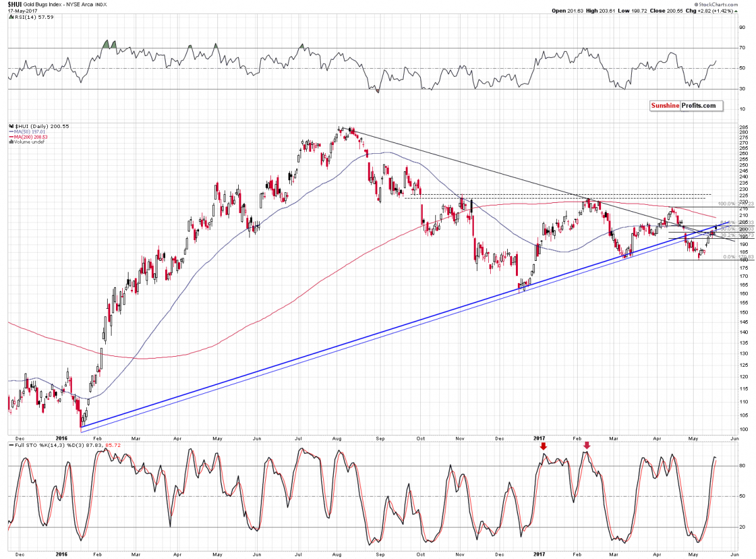This screenshot has height=559, width=756.
Task: Click the Volume undef legend icon
Action: tap(10, 142)
